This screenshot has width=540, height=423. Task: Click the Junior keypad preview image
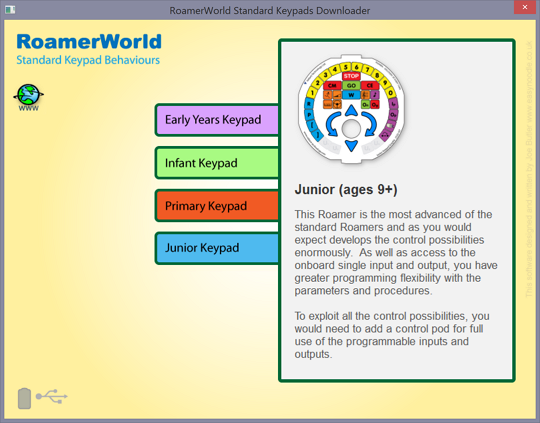pos(351,109)
